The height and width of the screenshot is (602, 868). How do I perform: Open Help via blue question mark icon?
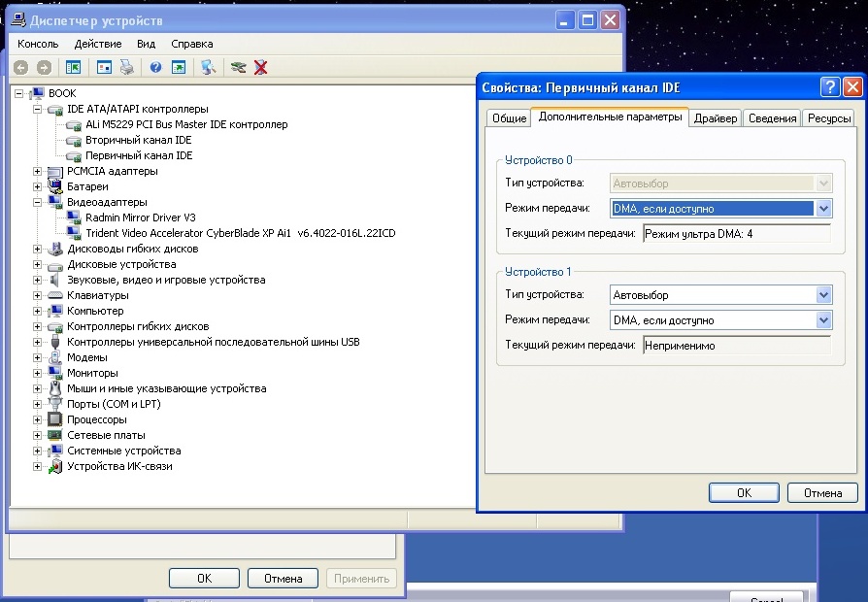click(x=155, y=67)
